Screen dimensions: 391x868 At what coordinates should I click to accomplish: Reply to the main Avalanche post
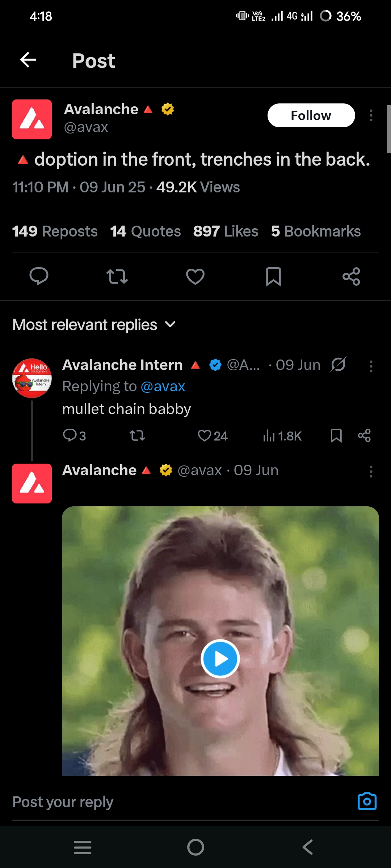click(39, 277)
